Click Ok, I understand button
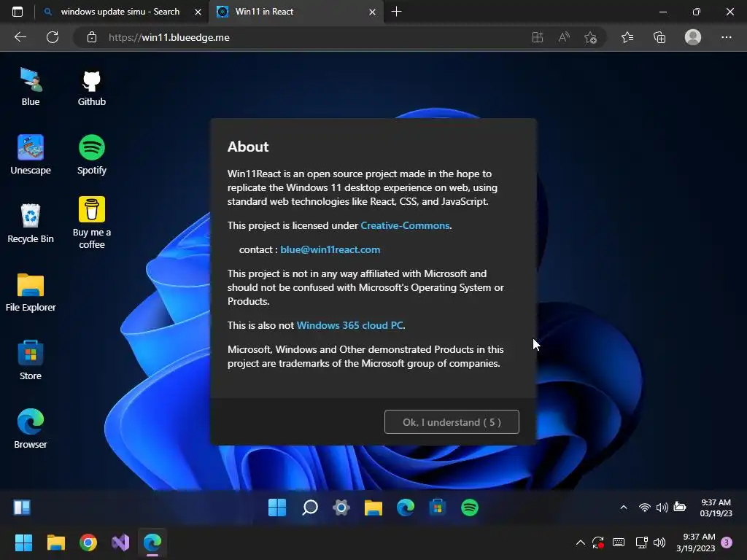Screen dimensions: 747x560 [x=452, y=422]
